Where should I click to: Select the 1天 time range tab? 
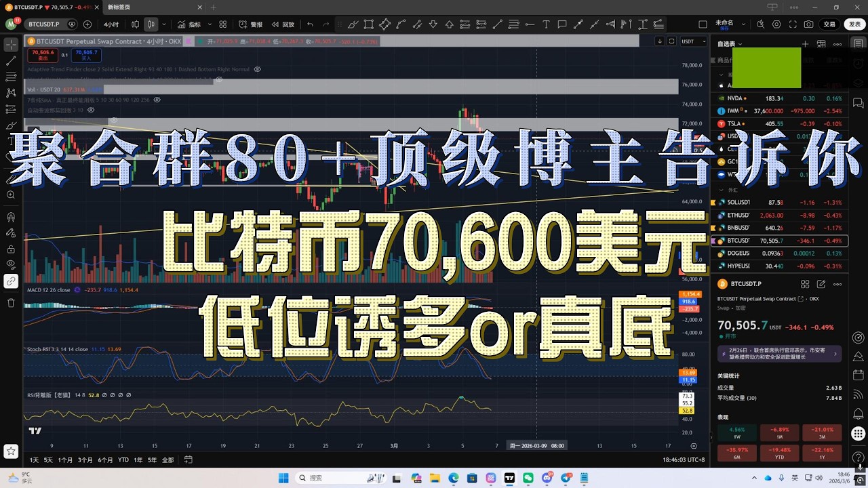34,460
